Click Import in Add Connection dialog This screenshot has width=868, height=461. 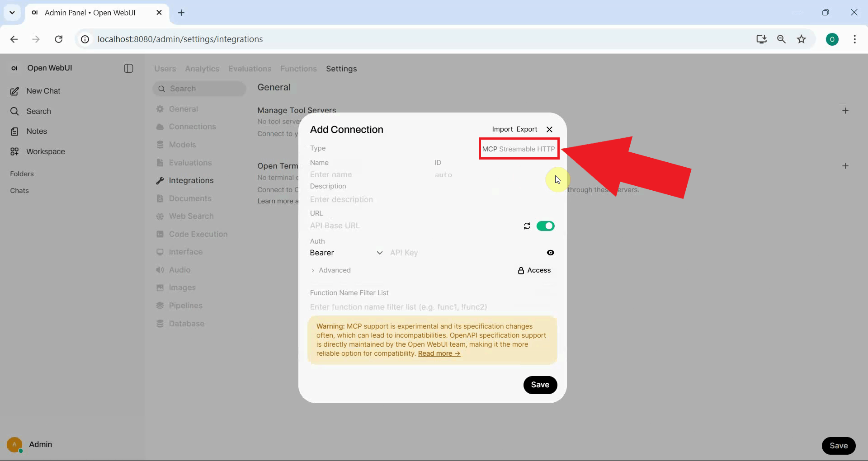pyautogui.click(x=502, y=129)
